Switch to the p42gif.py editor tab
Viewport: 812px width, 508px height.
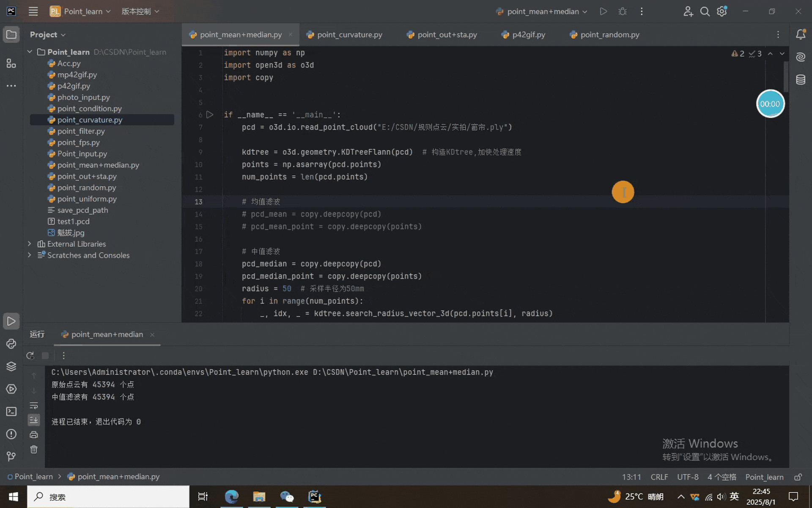523,35
